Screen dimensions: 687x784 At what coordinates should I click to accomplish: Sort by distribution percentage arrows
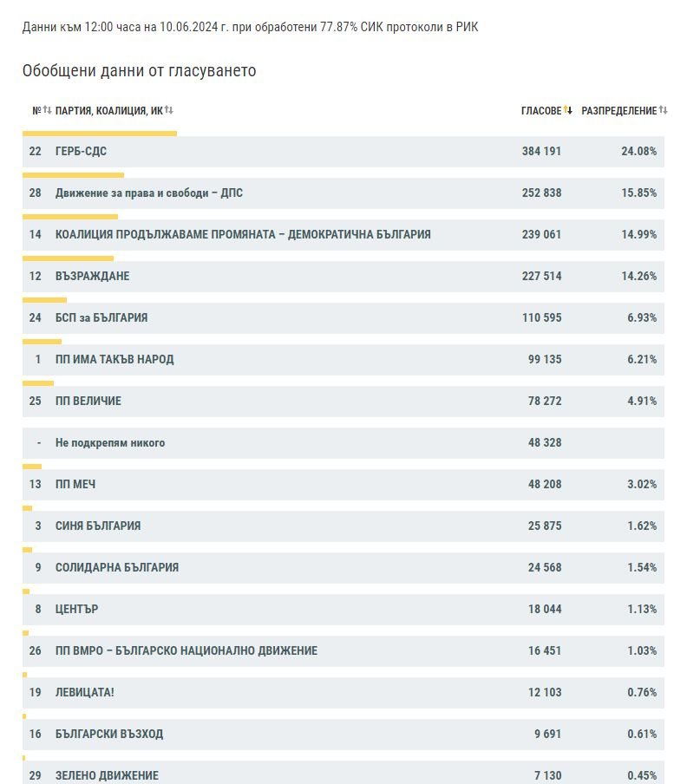pyautogui.click(x=663, y=109)
